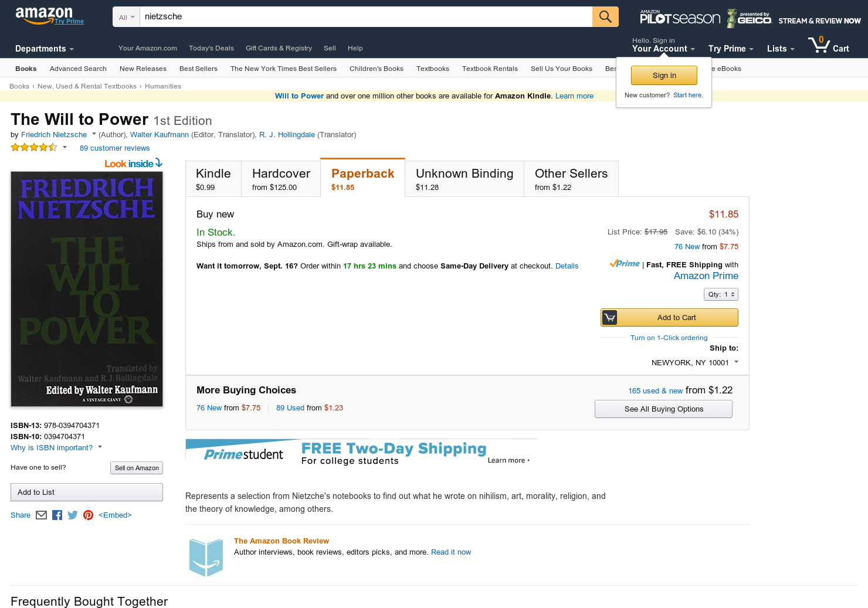Screen dimensions: 868x608
Task: Open New Releases in Books nav
Action: coord(143,69)
